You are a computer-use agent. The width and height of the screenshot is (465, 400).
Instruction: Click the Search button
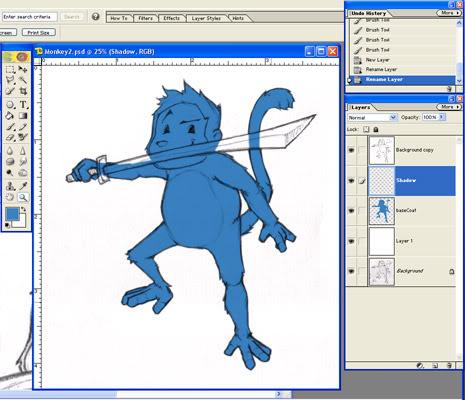coord(72,17)
